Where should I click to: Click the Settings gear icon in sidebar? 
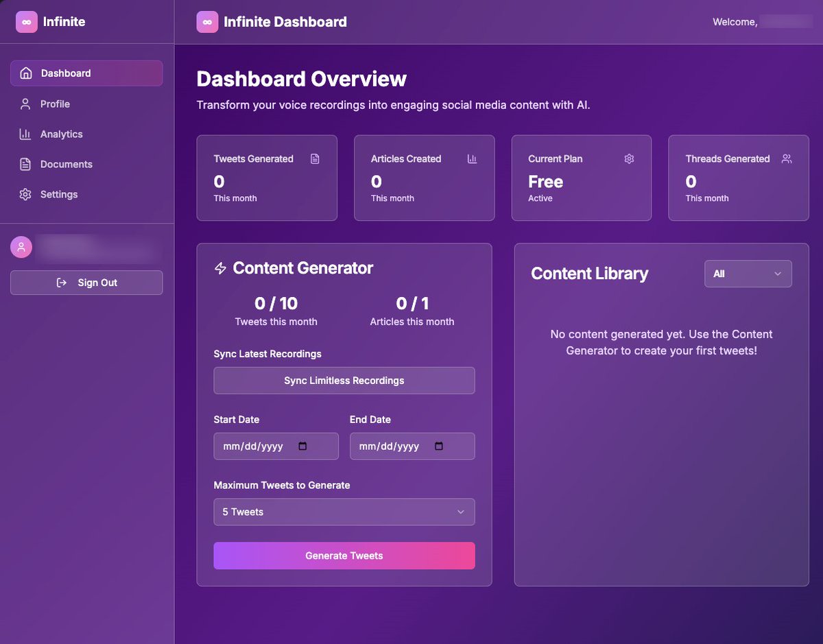tap(25, 194)
